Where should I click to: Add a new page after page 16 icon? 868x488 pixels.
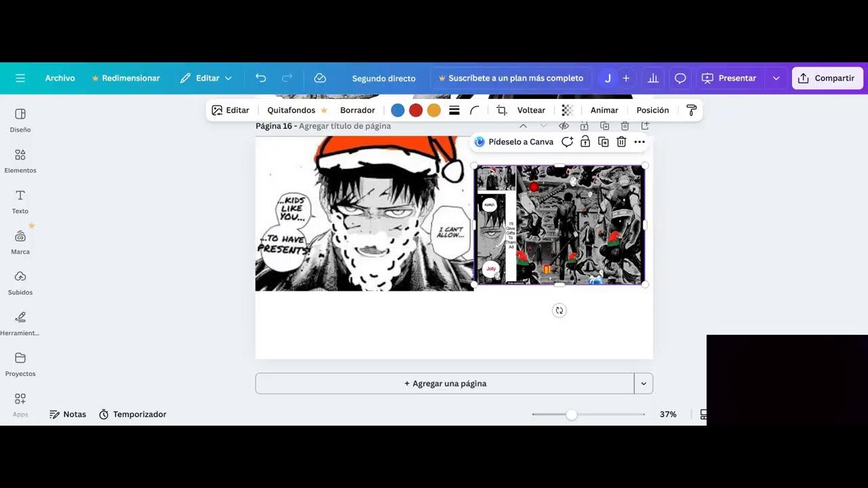[645, 126]
